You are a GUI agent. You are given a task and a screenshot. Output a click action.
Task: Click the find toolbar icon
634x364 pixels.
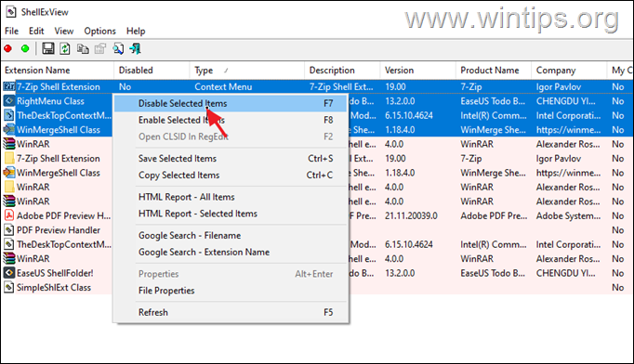[x=118, y=49]
